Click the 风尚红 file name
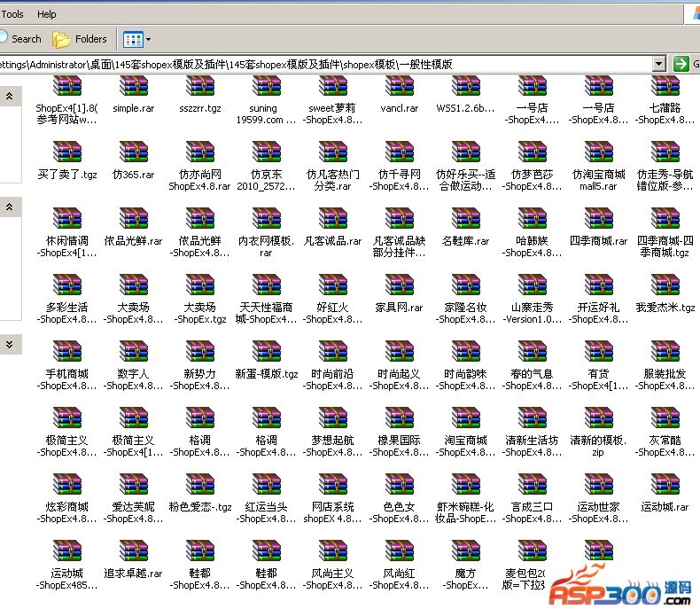Image resolution: width=700 pixels, height=609 pixels. click(x=399, y=579)
